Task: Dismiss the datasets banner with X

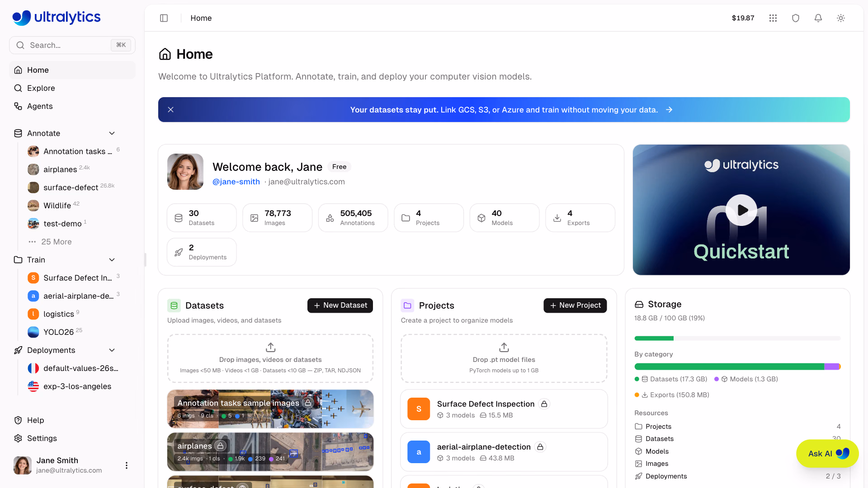Action: (x=171, y=110)
